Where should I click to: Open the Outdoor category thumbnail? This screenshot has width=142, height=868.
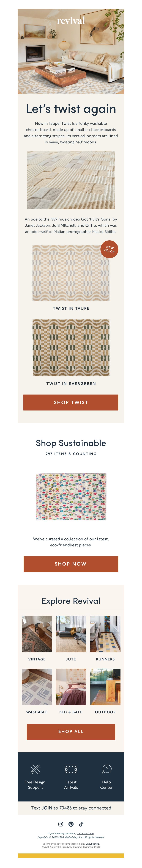point(105,687)
